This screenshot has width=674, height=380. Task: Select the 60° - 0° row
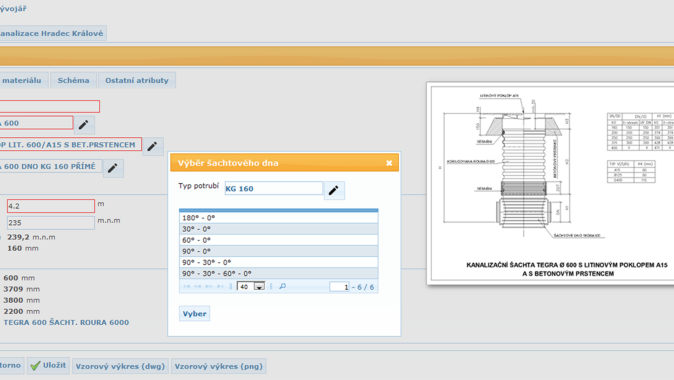pyautogui.click(x=279, y=240)
